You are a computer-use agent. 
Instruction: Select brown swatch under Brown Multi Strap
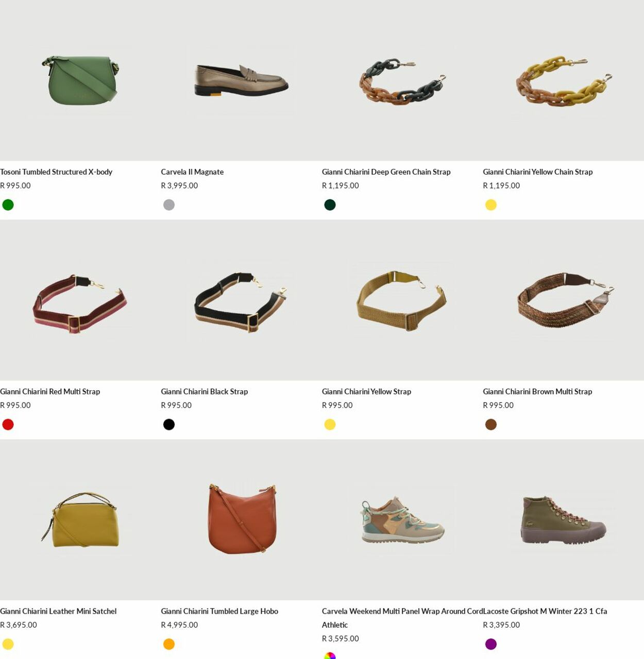click(x=491, y=425)
